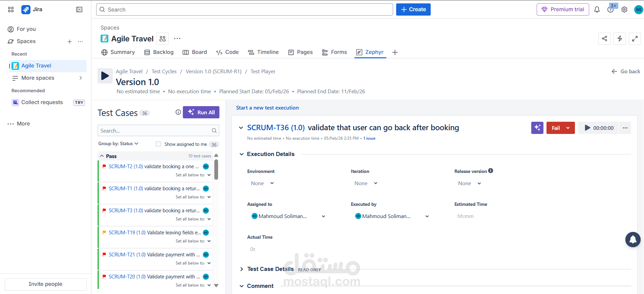The width and height of the screenshot is (644, 294).
Task: Open Test Cycles breadcrumb link
Action: (x=164, y=72)
